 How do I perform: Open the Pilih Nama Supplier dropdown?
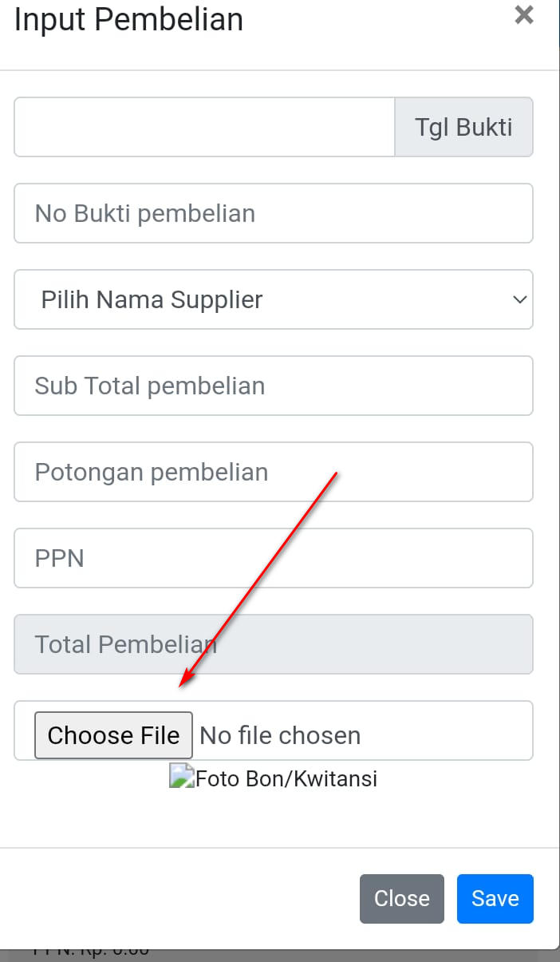point(274,299)
